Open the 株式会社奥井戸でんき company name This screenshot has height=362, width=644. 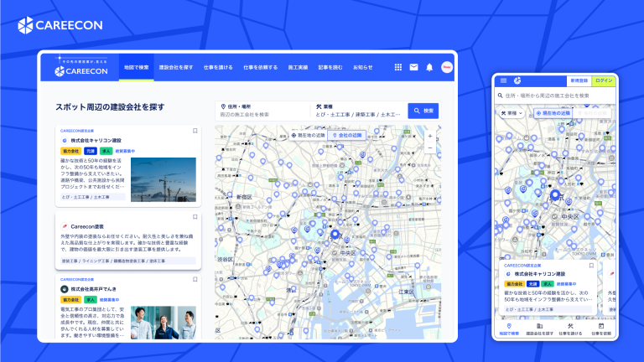coord(93,289)
